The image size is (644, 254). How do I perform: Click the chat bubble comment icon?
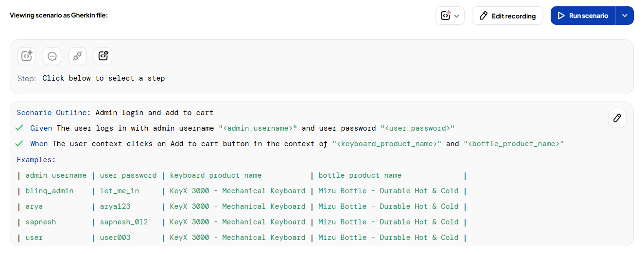[52, 56]
